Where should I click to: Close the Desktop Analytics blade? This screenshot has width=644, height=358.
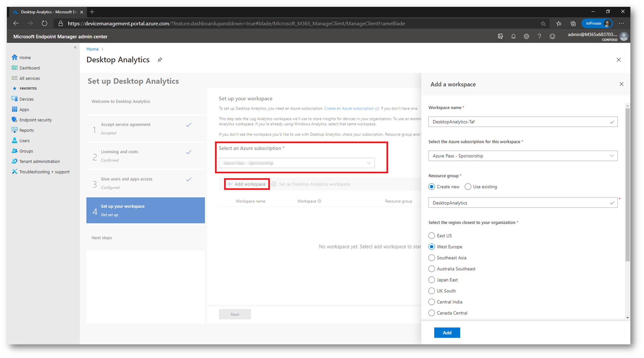pyautogui.click(x=618, y=60)
